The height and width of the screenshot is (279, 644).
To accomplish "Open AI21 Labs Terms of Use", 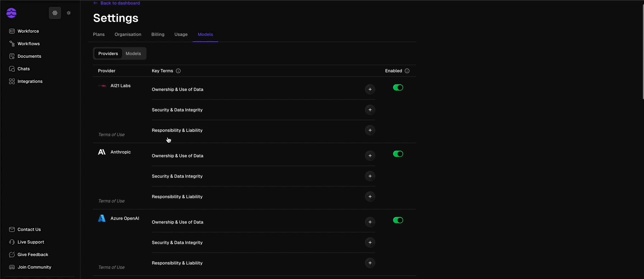I will pyautogui.click(x=111, y=135).
